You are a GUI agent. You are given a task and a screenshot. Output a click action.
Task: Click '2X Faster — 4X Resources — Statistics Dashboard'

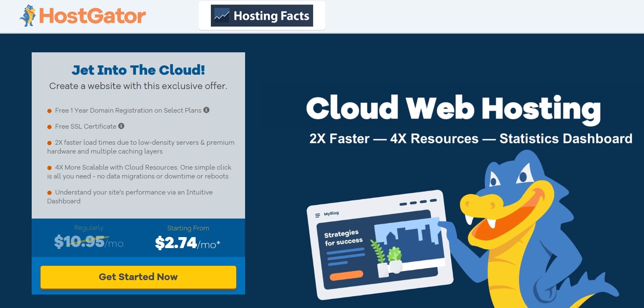click(x=471, y=138)
